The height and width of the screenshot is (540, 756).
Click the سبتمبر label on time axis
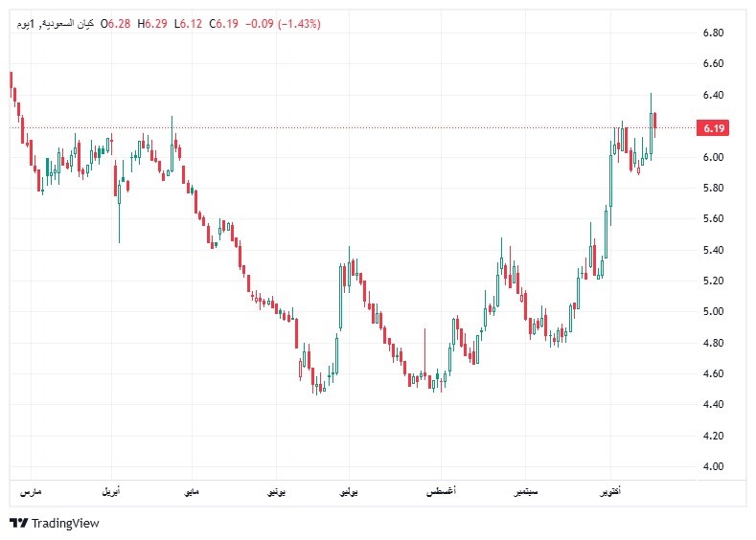(x=526, y=491)
